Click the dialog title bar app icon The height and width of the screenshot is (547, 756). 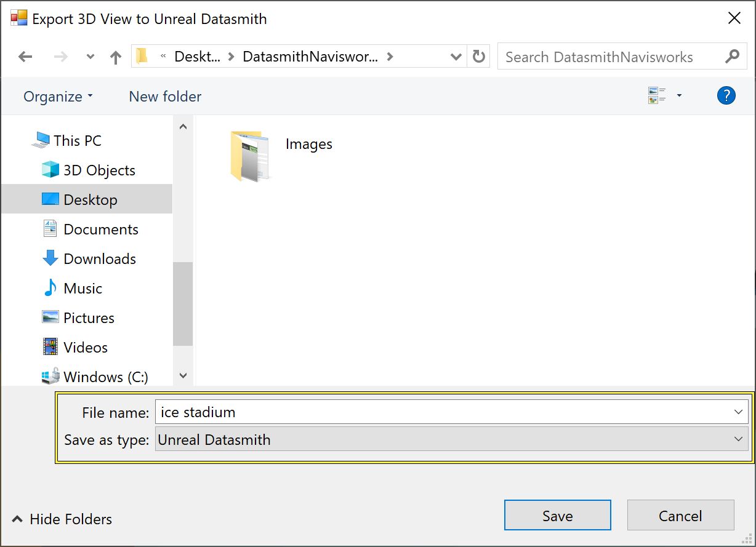[x=19, y=18]
